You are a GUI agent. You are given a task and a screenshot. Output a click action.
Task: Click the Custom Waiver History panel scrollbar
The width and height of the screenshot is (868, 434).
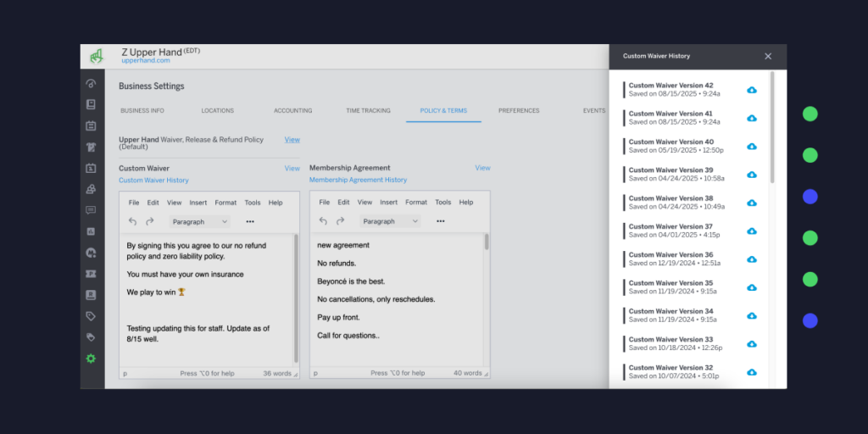[772, 127]
